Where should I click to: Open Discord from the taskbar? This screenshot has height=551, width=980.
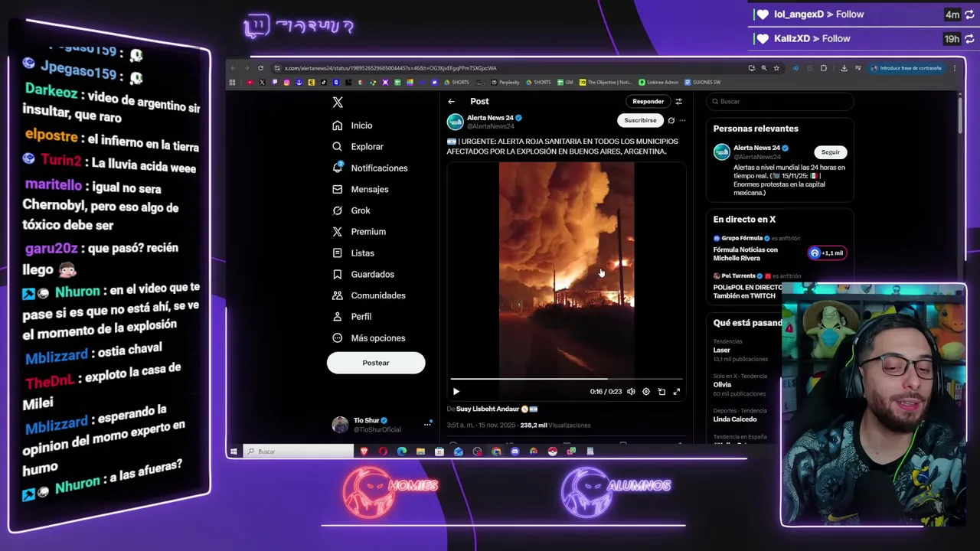514,452
